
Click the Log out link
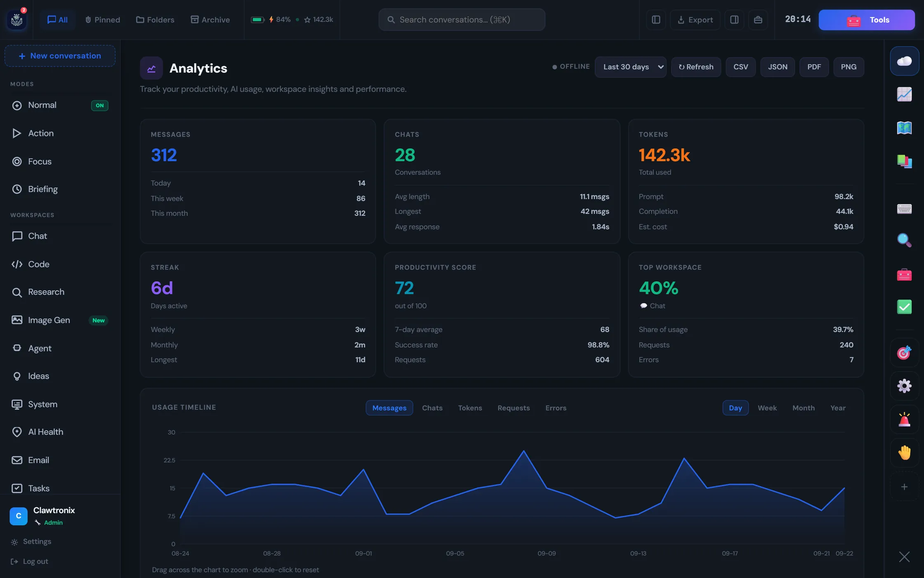click(29, 561)
